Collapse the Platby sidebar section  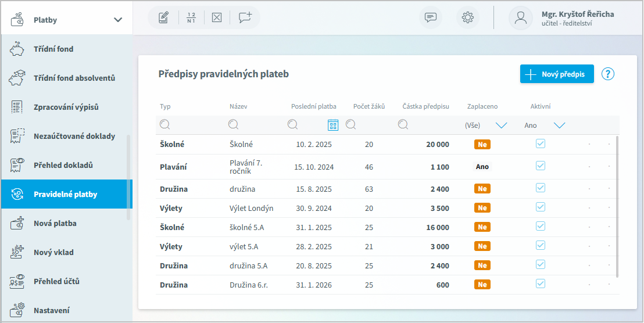[x=118, y=20]
